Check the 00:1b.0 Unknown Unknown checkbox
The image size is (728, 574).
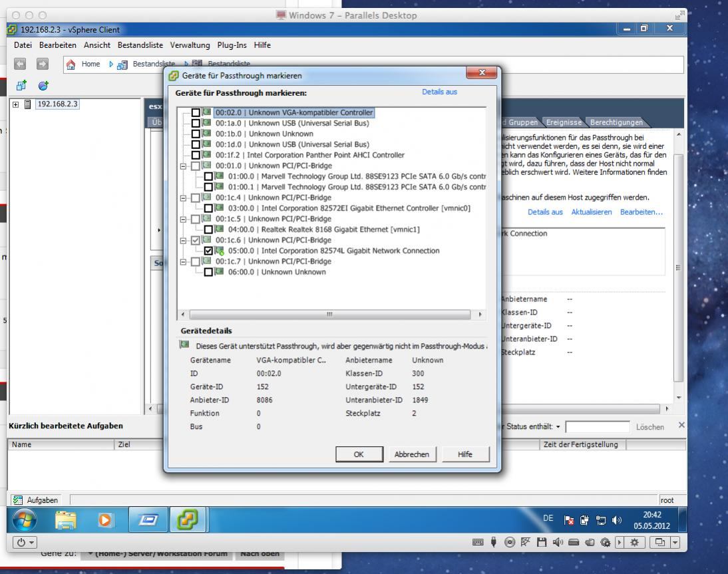pos(196,134)
